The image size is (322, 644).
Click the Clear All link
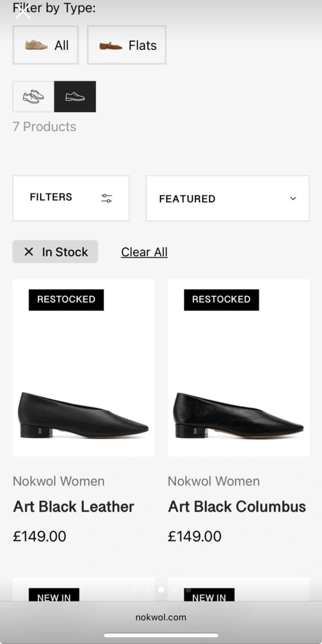pos(144,252)
